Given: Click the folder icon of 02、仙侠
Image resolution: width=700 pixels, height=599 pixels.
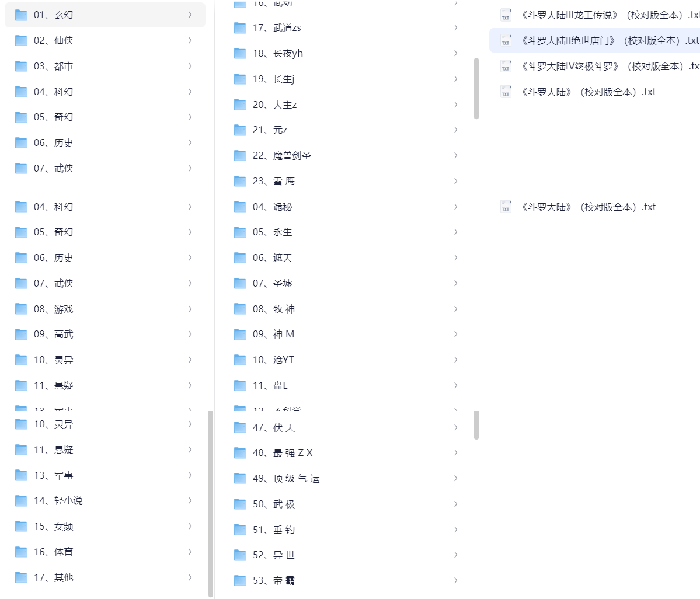Looking at the screenshot, I should pyautogui.click(x=21, y=41).
